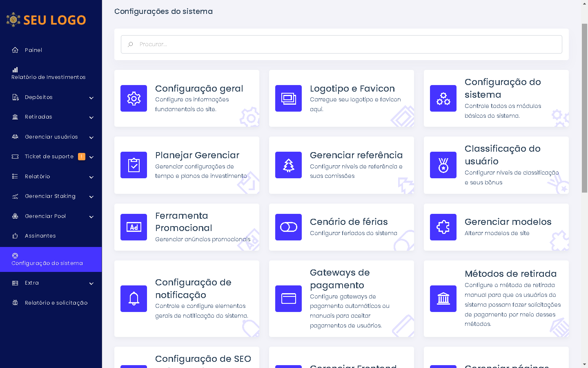Click the bank icon for Métodos de retirada

click(443, 299)
